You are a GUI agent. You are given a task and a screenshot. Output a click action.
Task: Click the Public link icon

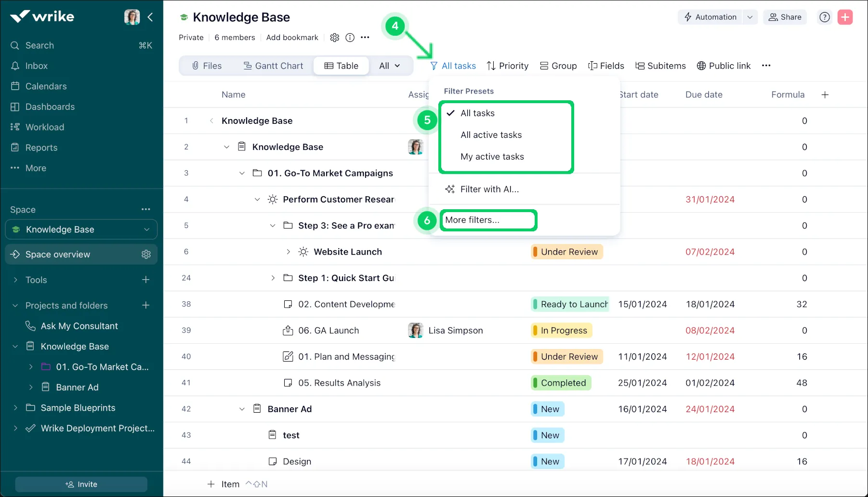coord(701,66)
